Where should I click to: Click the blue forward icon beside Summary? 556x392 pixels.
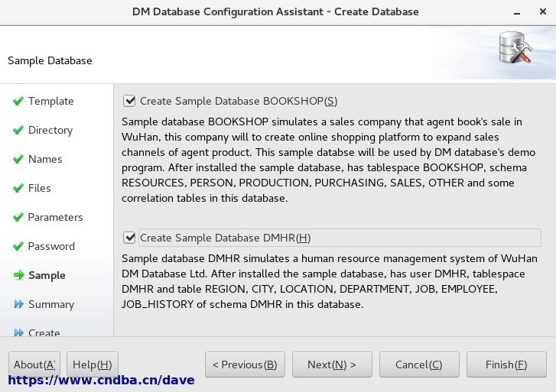tap(19, 304)
